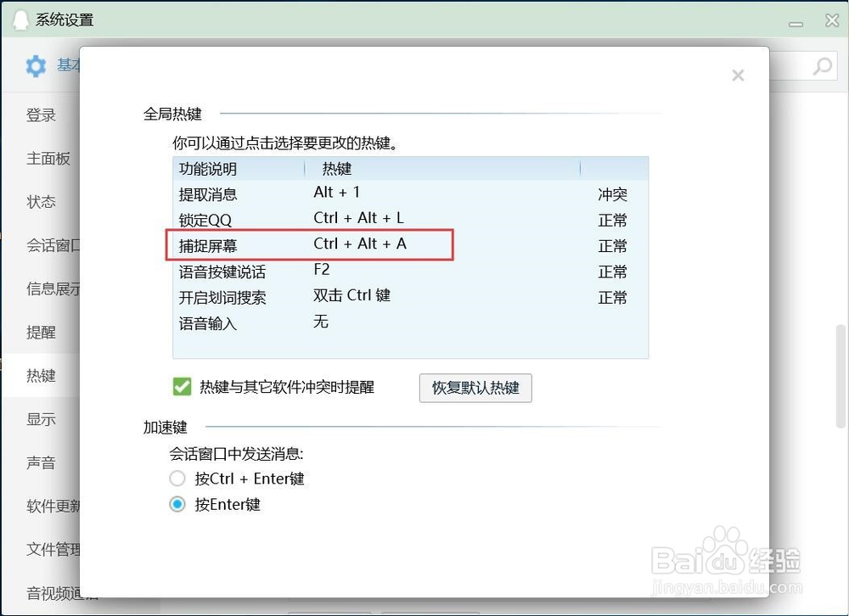Uncheck the 热键与其它软件冲突时提醒 checkbox
Screen dimensions: 849x616
coord(181,386)
